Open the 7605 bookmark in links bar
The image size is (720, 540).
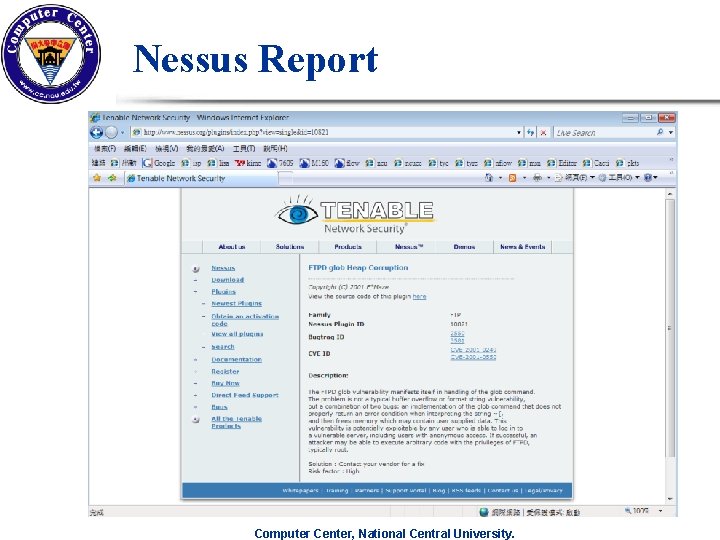[x=280, y=163]
